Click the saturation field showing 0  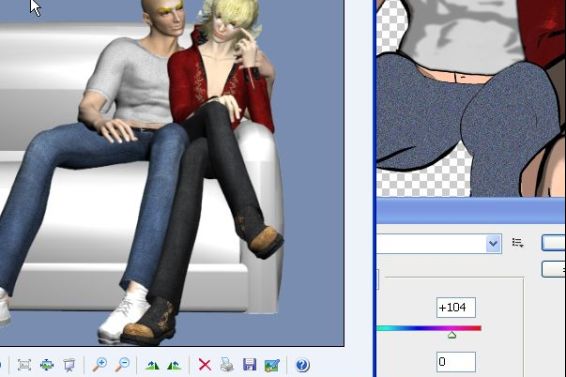click(456, 362)
